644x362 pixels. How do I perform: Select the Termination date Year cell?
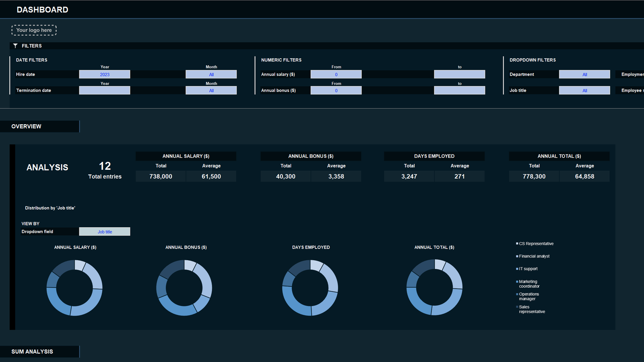tap(105, 90)
